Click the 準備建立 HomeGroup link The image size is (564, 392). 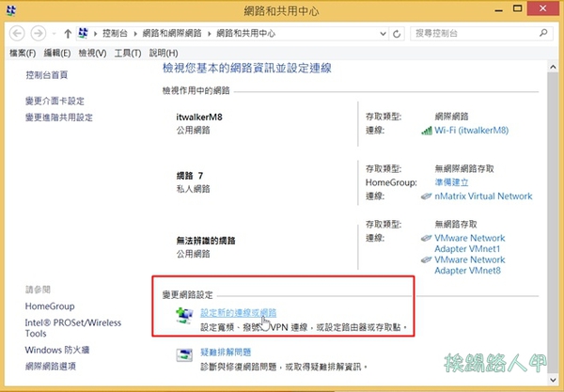coord(451,182)
